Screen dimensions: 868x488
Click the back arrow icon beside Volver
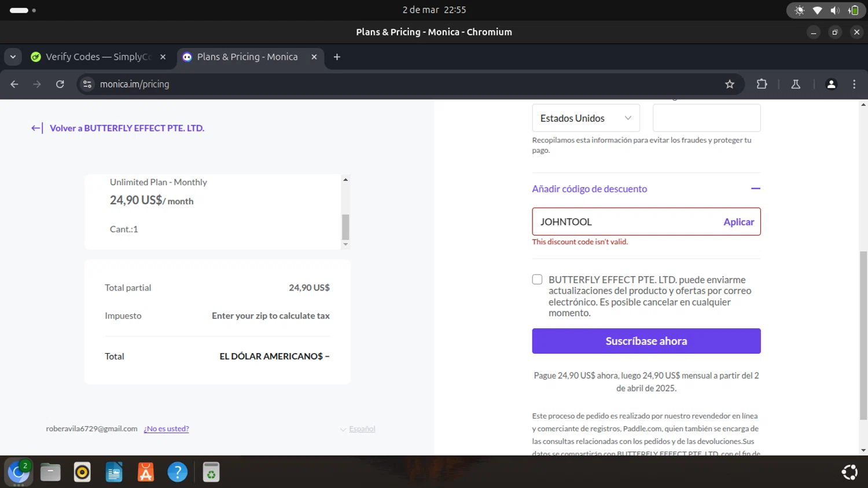(36, 128)
